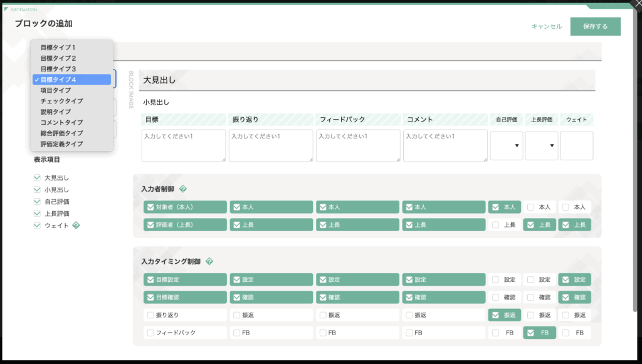Select 総合評価タイプ option

[x=61, y=133]
